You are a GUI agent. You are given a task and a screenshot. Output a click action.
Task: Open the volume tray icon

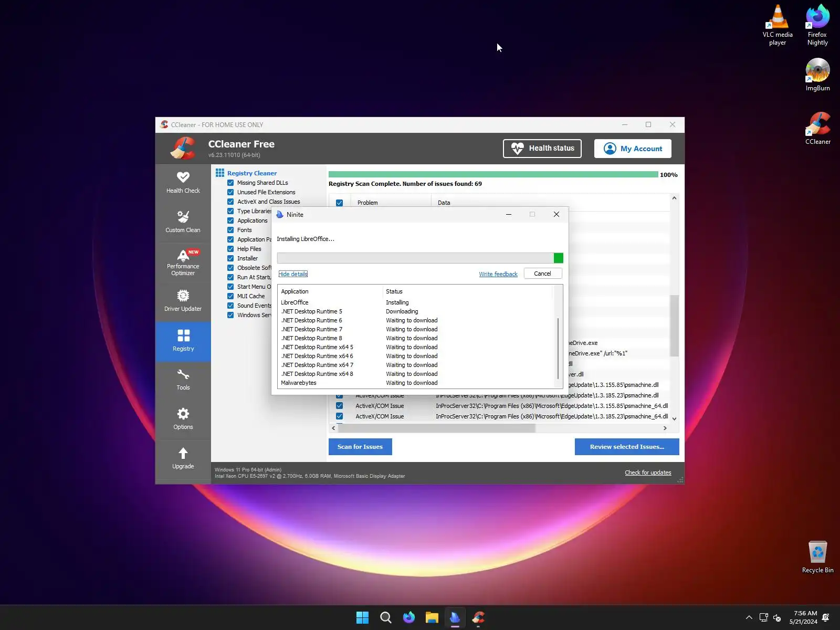point(777,617)
